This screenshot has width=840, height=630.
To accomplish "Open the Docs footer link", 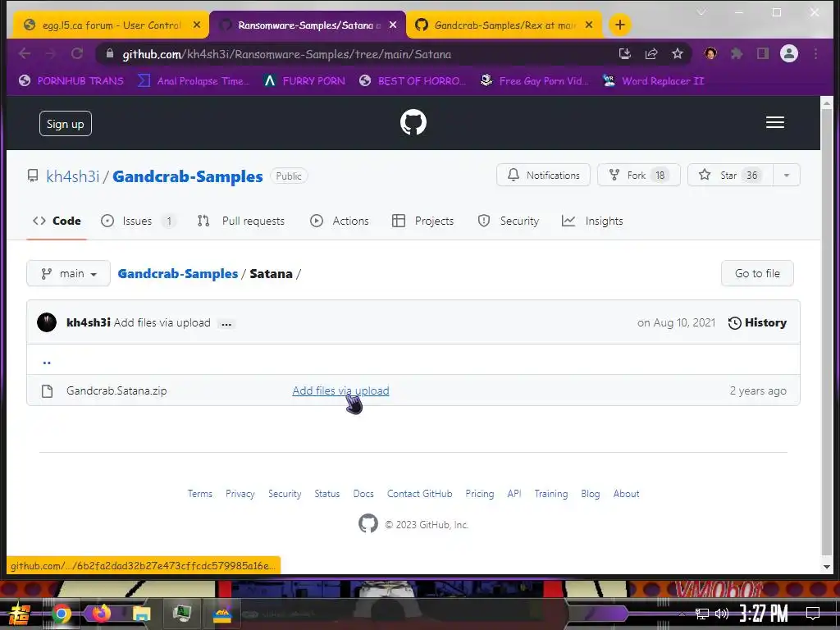I will coord(363,493).
